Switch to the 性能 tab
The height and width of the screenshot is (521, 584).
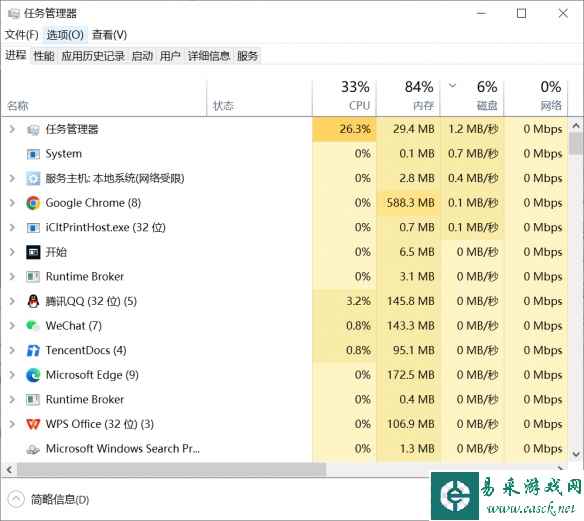(x=44, y=56)
